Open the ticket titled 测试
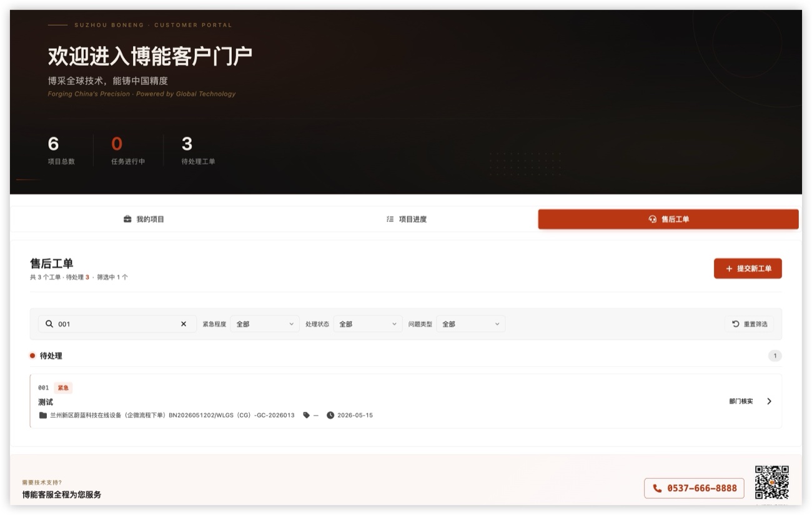This screenshot has height=515, width=812. coord(46,402)
